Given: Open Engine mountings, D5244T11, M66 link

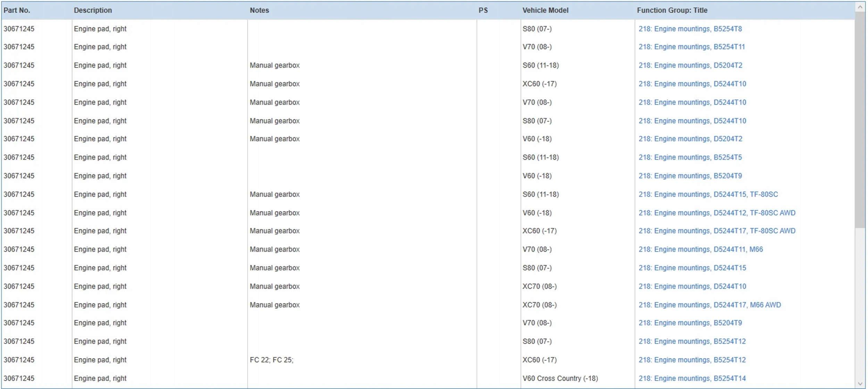Looking at the screenshot, I should (700, 249).
